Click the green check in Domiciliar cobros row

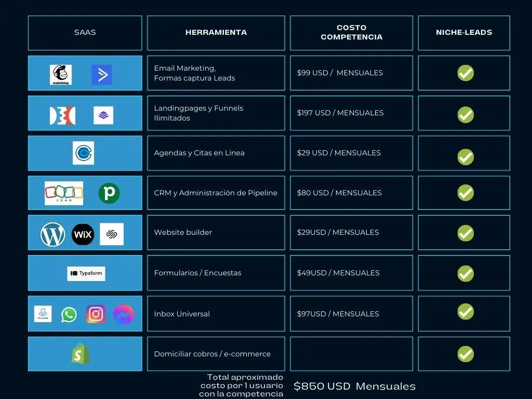(x=465, y=354)
